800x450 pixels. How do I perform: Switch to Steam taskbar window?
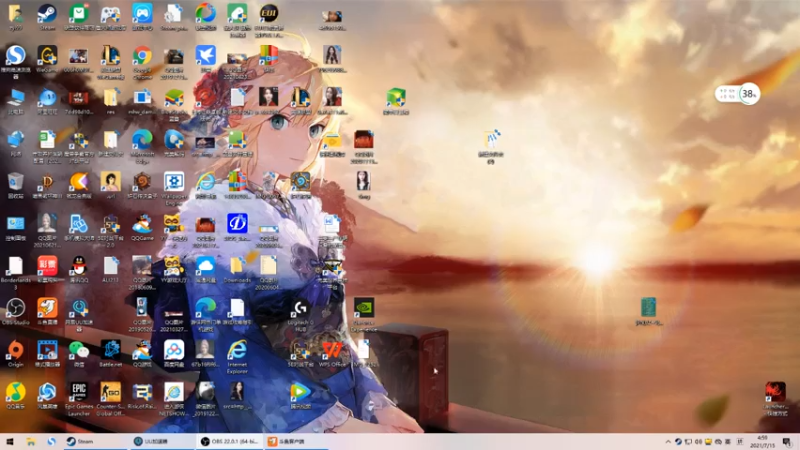pyautogui.click(x=94, y=441)
